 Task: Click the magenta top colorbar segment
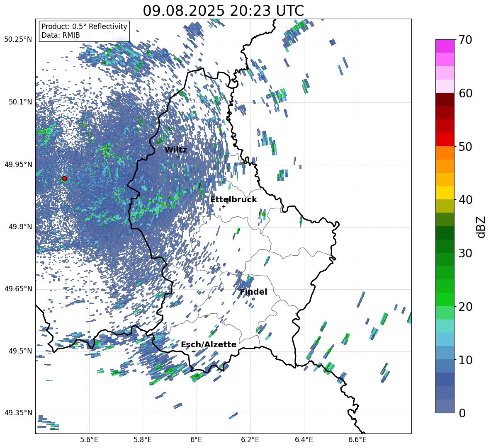point(445,46)
